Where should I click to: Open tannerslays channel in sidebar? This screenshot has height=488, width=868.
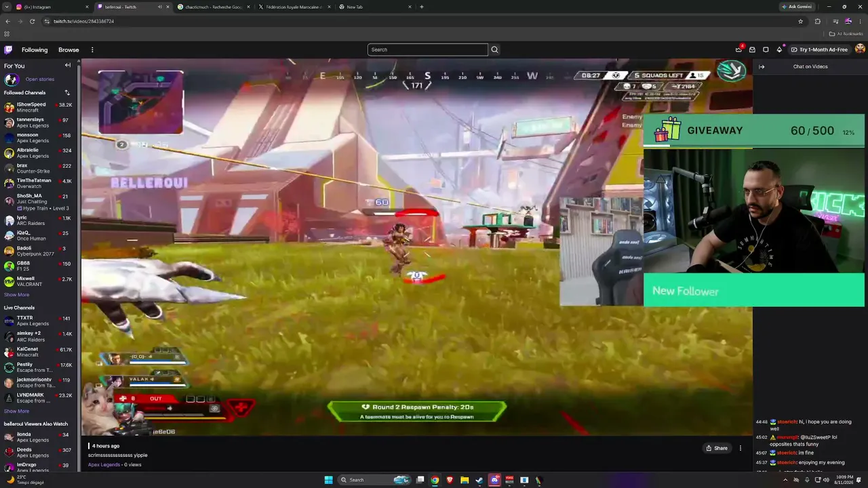click(39, 123)
